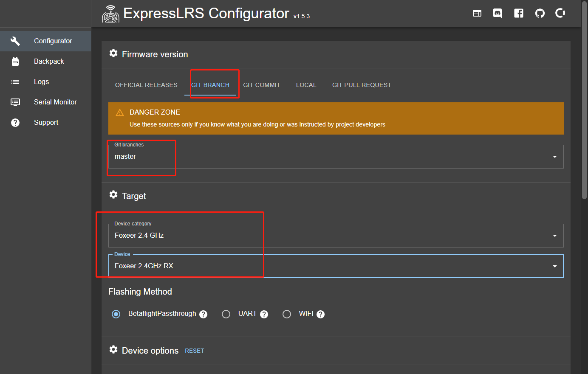Select the WIFI flashing method
Screen dimensions: 588x374
(287, 314)
